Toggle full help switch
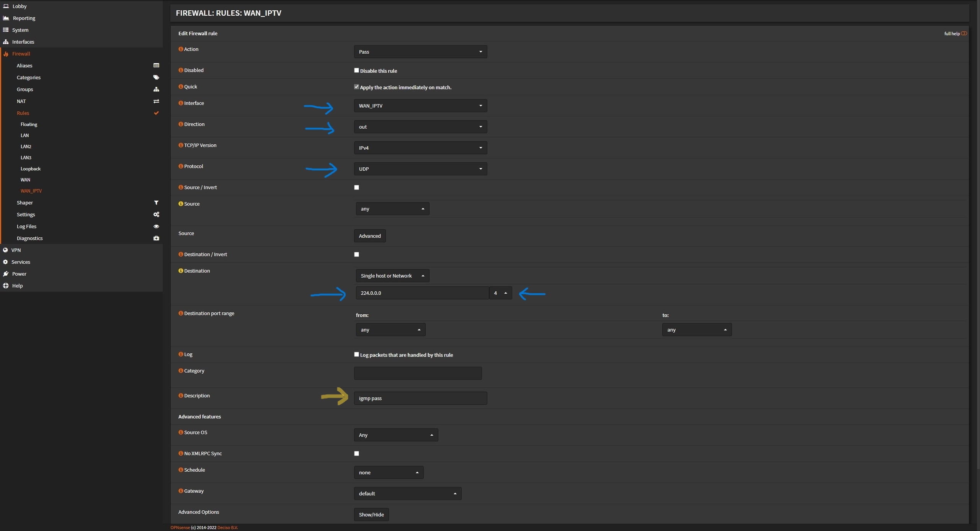This screenshot has height=531, width=980. [x=964, y=33]
